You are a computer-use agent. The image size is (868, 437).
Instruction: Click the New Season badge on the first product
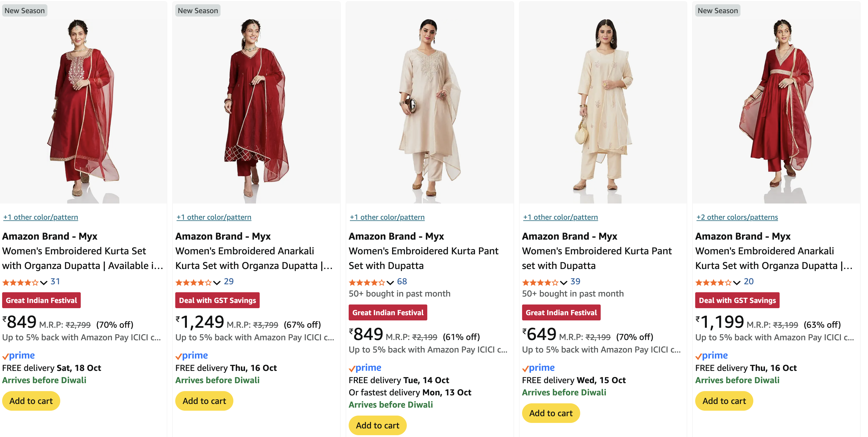point(24,10)
